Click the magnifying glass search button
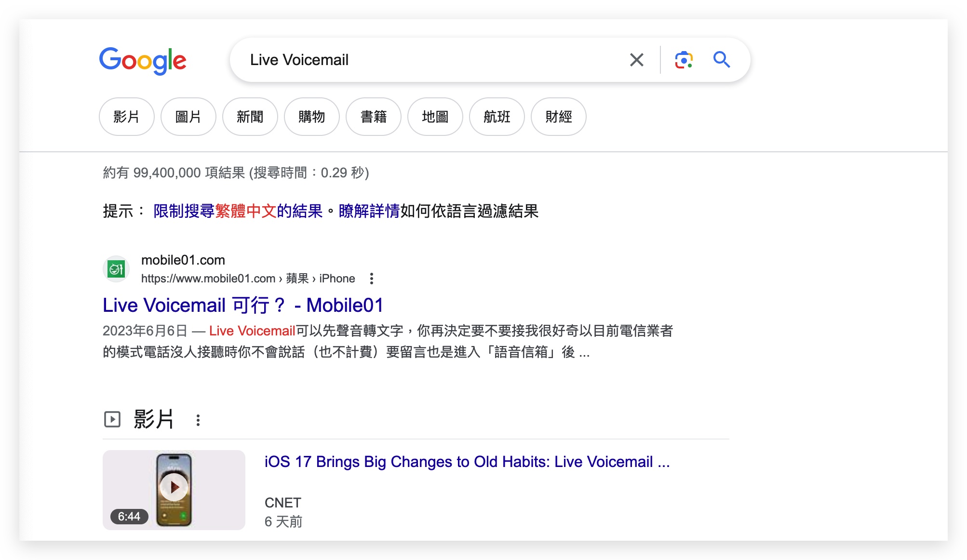The image size is (967, 560). 722,60
